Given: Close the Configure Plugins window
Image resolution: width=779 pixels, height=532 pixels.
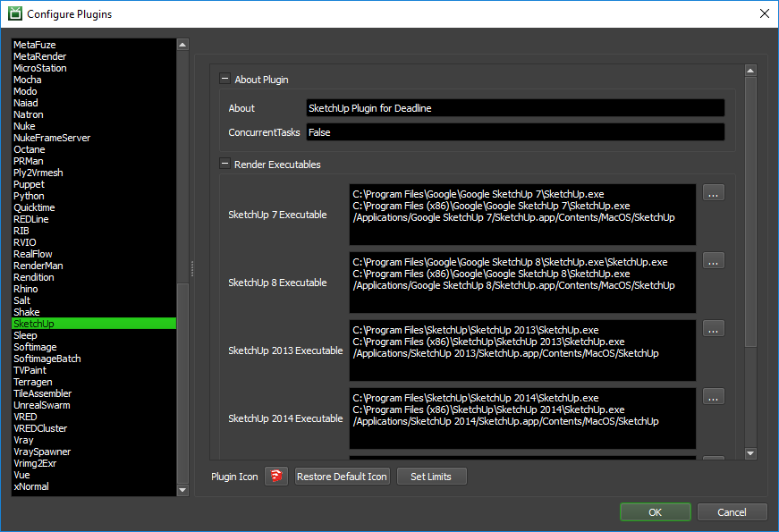Looking at the screenshot, I should tap(765, 13).
